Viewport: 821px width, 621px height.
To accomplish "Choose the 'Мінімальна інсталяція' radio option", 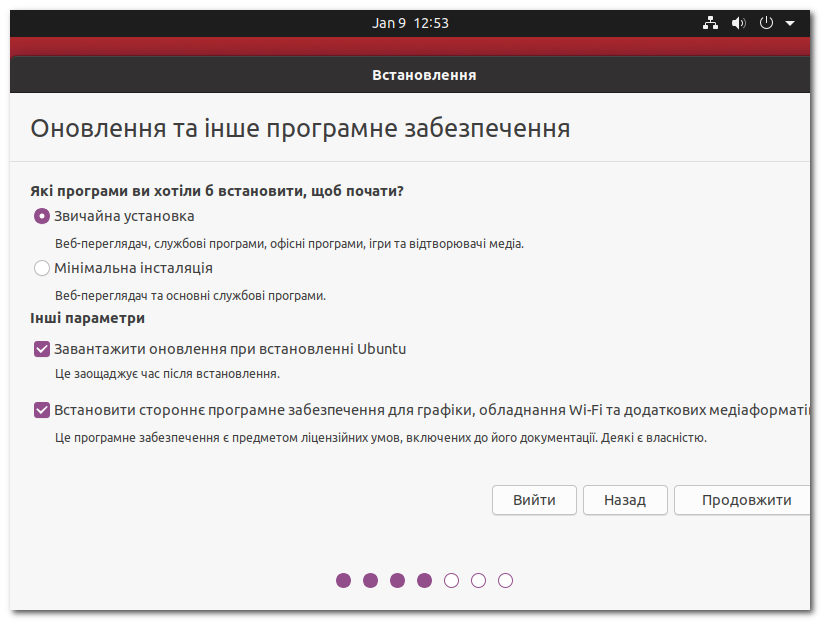I will pyautogui.click(x=41, y=268).
